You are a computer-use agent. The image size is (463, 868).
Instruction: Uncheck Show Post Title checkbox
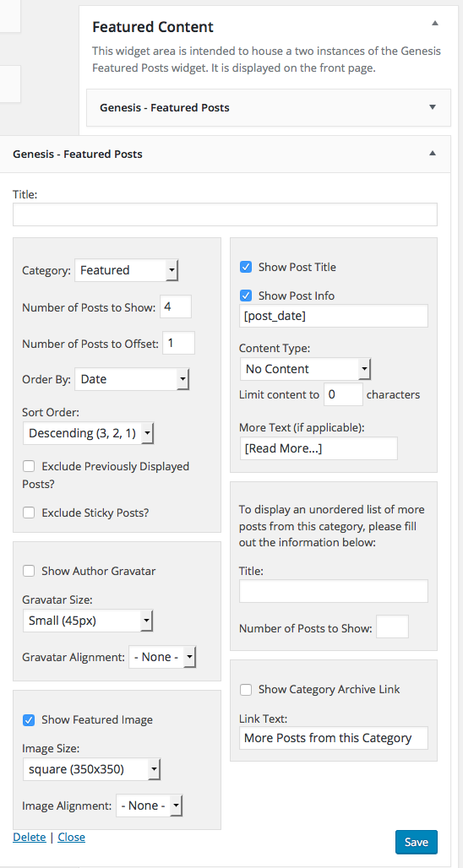[x=246, y=268]
